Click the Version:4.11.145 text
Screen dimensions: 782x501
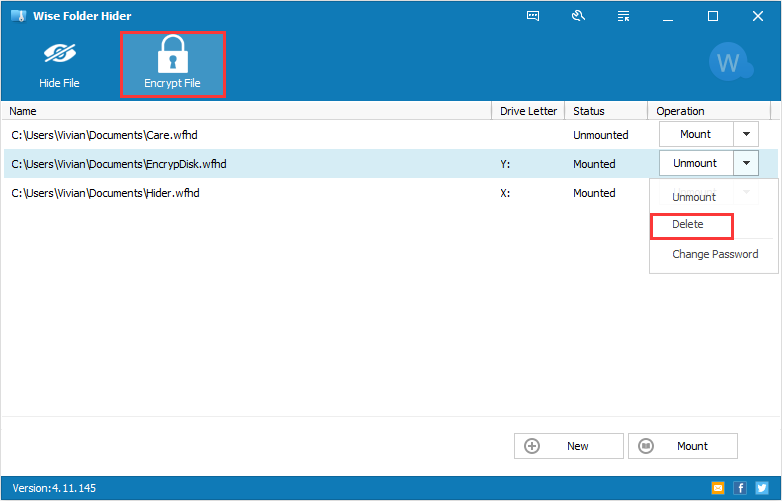(x=54, y=488)
